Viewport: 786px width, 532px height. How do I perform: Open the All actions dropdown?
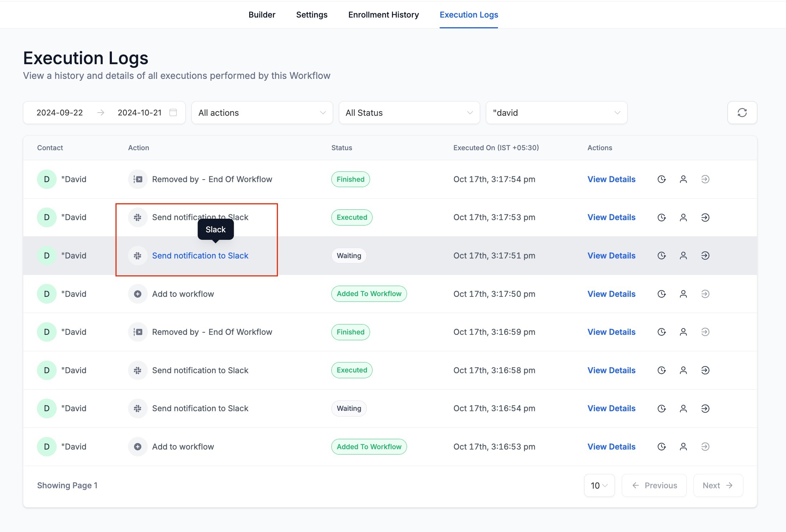coord(262,113)
